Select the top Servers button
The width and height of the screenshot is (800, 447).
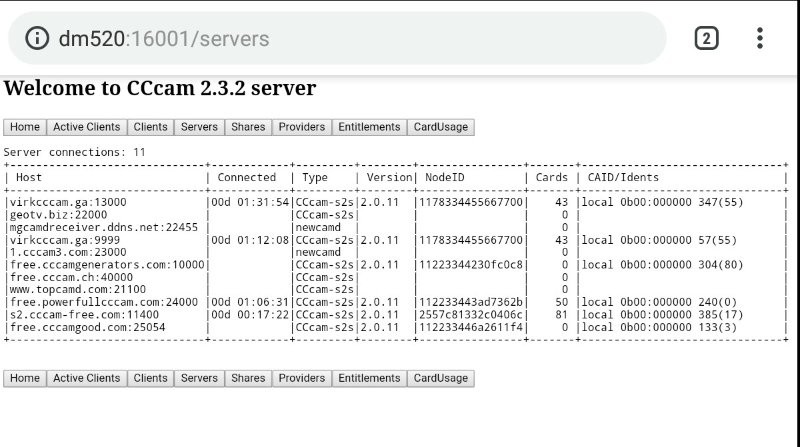click(199, 127)
